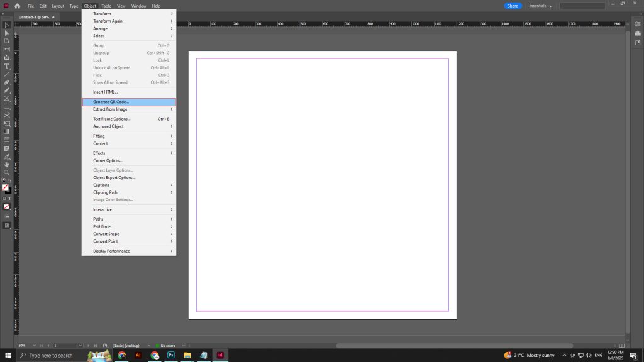Select the Pen tool
The height and width of the screenshot is (362, 644).
pos(8,82)
